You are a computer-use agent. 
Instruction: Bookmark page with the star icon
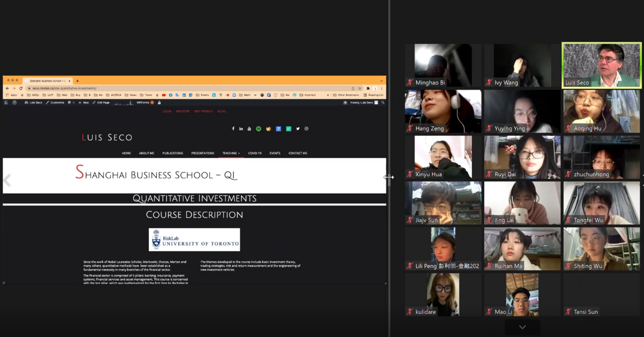click(x=360, y=89)
